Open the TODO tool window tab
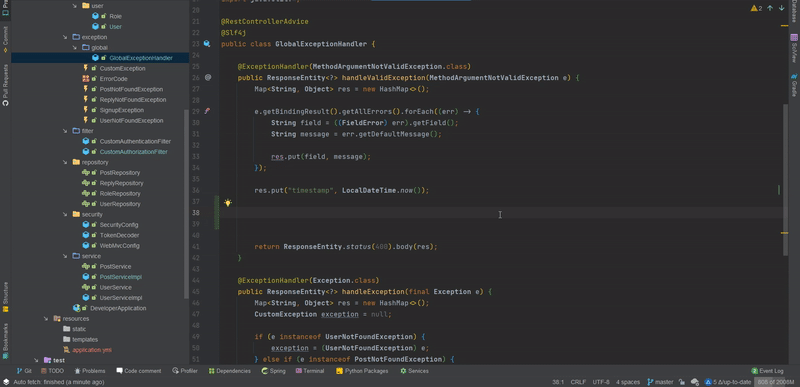The width and height of the screenshot is (800, 387). coord(53,371)
